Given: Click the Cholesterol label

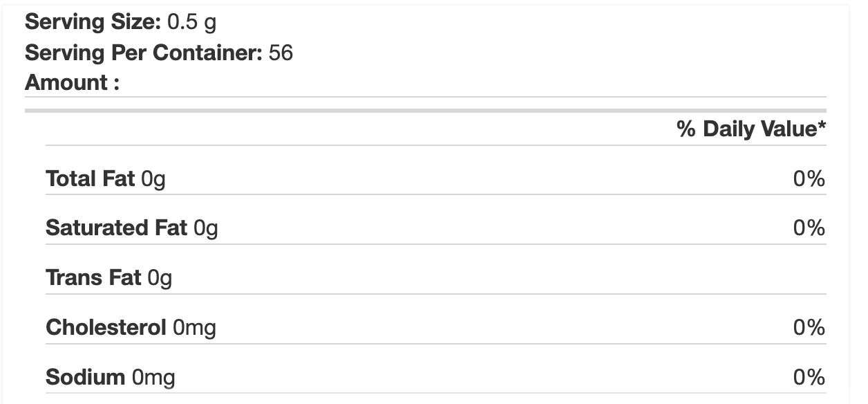Looking at the screenshot, I should point(106,327).
